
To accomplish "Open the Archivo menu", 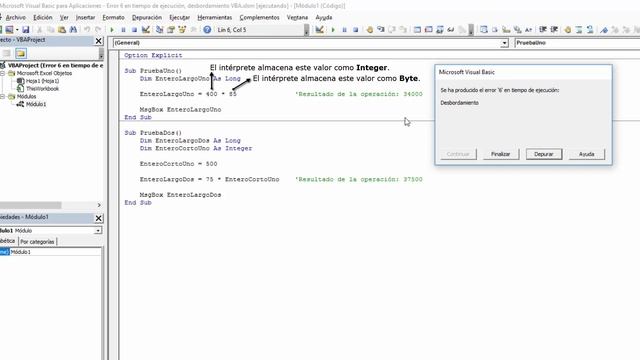I will pyautogui.click(x=16, y=18).
